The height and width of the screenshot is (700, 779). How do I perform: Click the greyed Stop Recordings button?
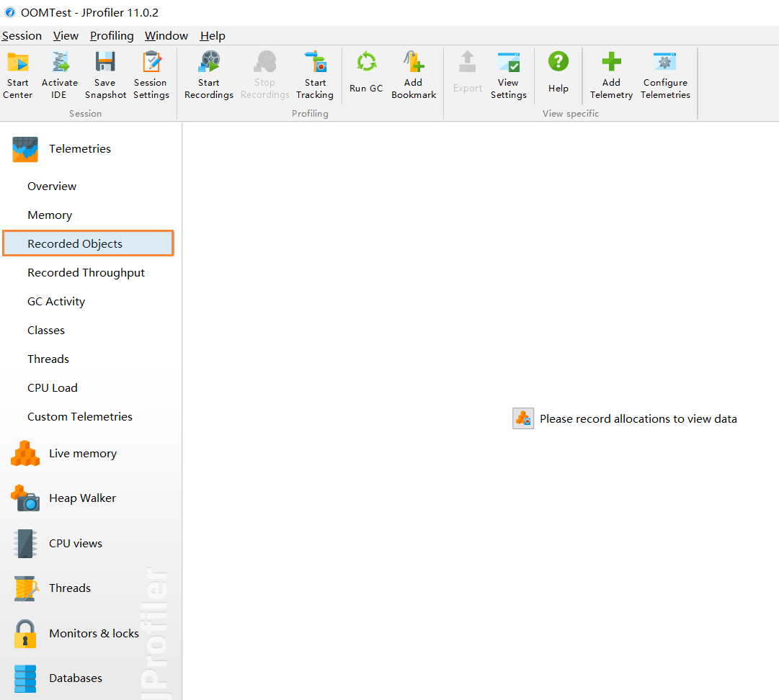coord(264,75)
